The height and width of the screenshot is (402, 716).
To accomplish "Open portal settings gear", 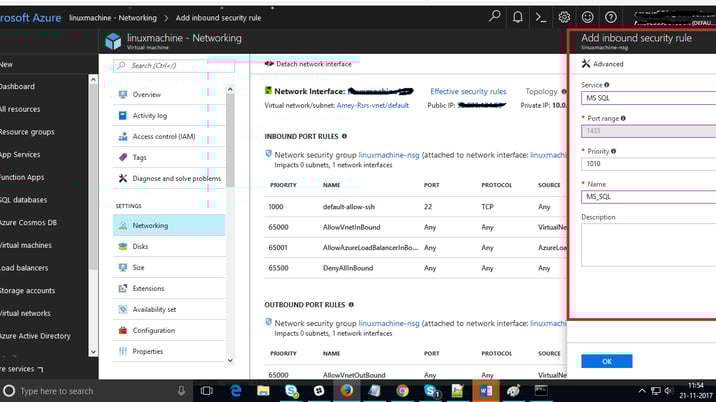I will point(564,17).
